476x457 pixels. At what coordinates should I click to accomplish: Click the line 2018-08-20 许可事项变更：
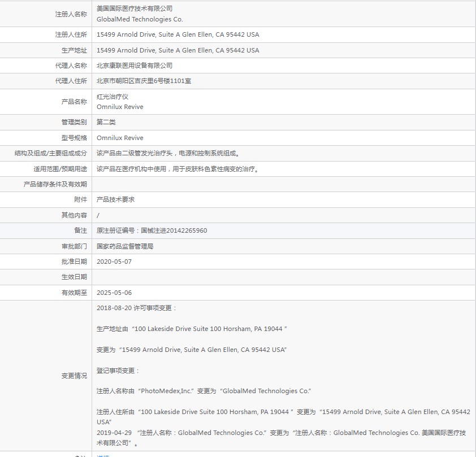coord(137,308)
